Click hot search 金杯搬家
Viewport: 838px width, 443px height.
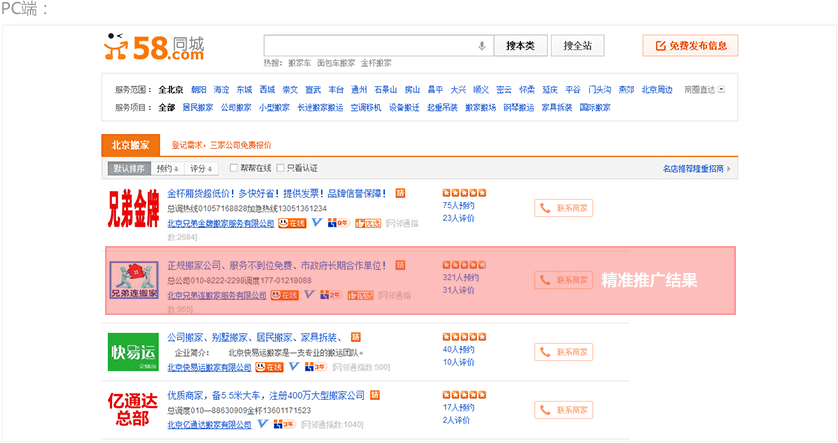(376, 63)
